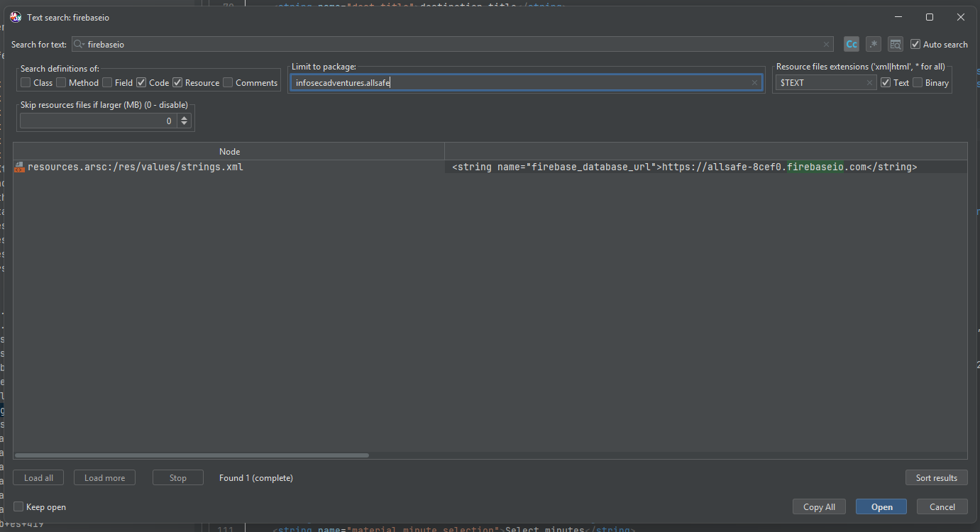Click the horizontal scrollbar in results
The width and height of the screenshot is (980, 532).
click(x=192, y=455)
